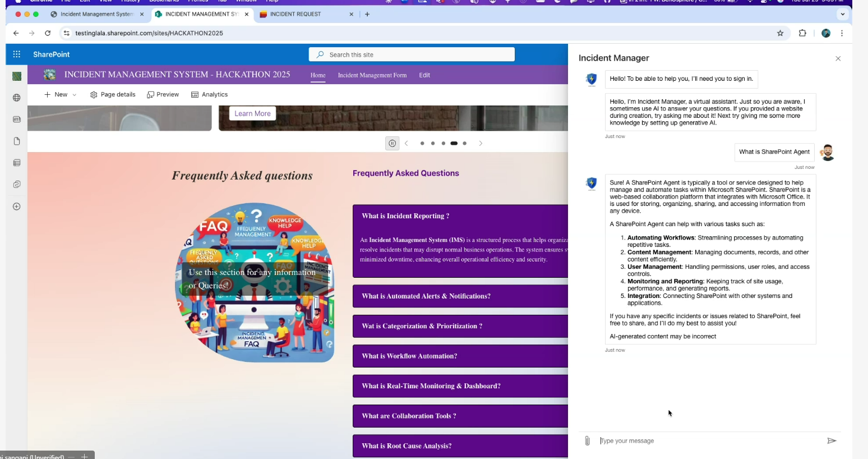Open Chrome's three-dot menu
This screenshot has width=868, height=459.
(842, 33)
